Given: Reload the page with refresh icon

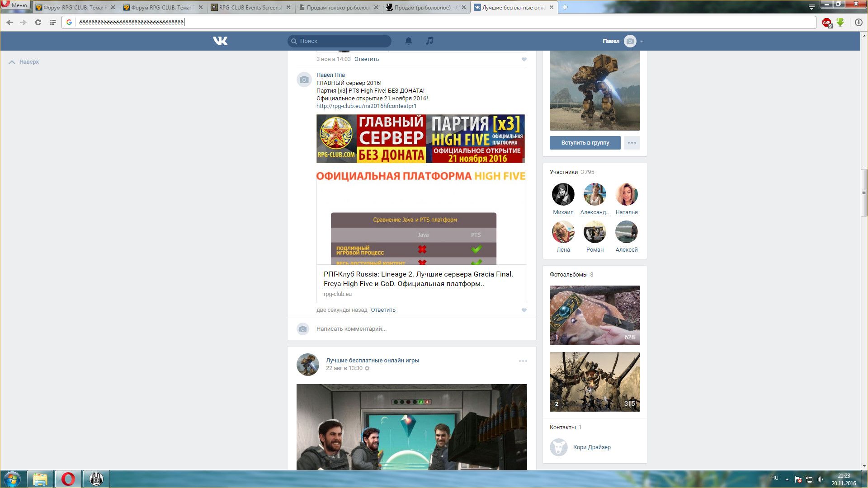Looking at the screenshot, I should tap(38, 22).
